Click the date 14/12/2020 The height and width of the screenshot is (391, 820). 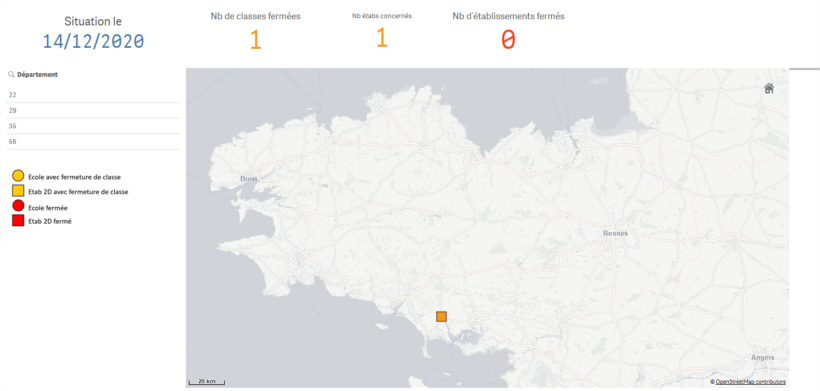tap(93, 41)
